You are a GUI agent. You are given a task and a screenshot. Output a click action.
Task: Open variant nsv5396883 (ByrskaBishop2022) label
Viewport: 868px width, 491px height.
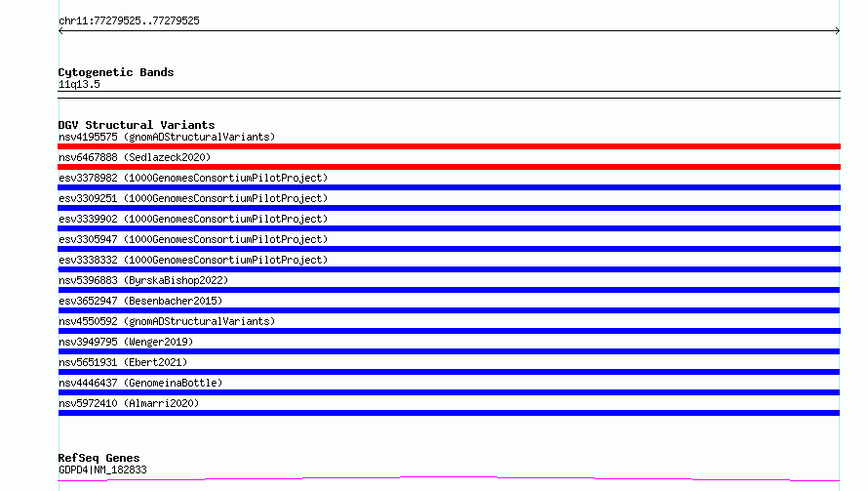pyautogui.click(x=143, y=280)
